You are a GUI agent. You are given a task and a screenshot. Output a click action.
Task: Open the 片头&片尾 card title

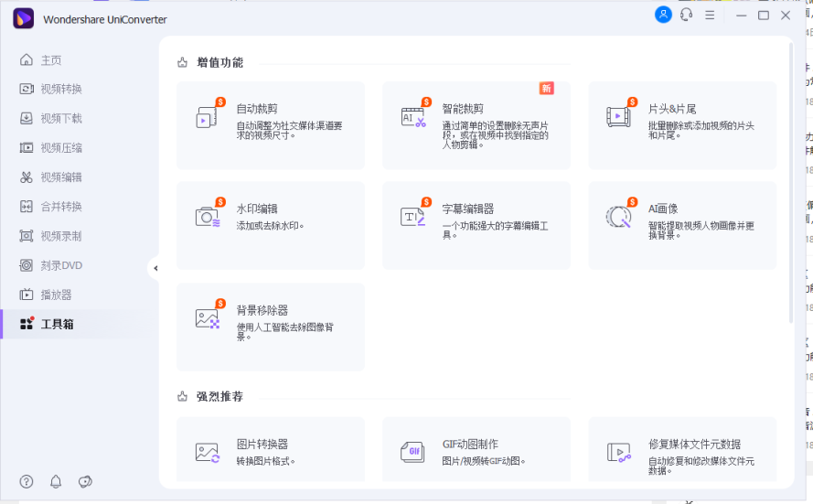pos(672,109)
